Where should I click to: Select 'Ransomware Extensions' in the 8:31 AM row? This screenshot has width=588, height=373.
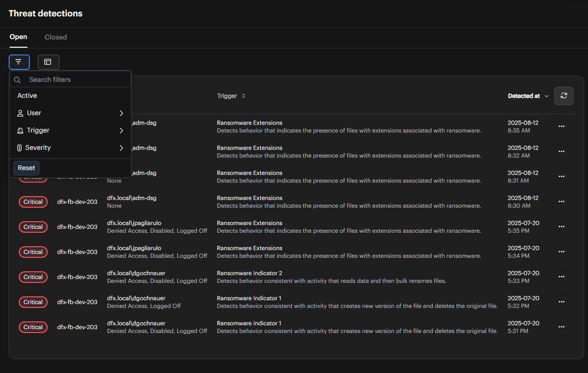249,173
